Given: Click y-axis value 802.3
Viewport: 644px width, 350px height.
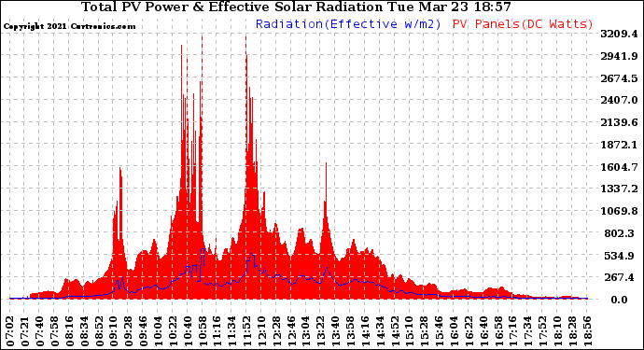Looking at the screenshot, I should pos(620,233).
